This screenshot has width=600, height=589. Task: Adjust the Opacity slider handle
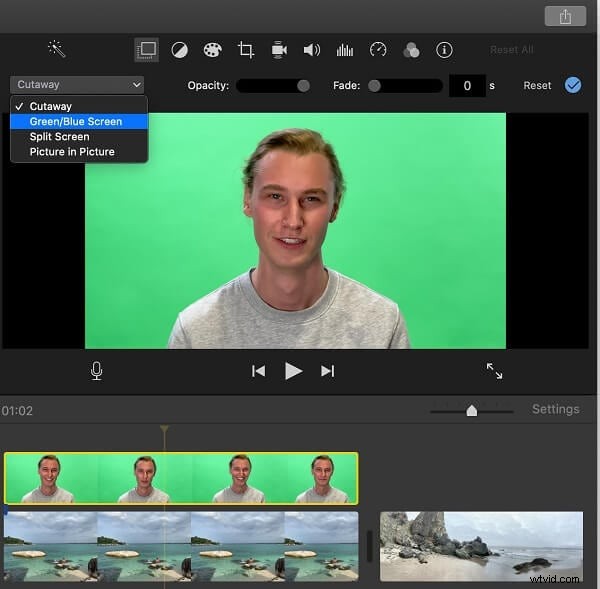[303, 86]
